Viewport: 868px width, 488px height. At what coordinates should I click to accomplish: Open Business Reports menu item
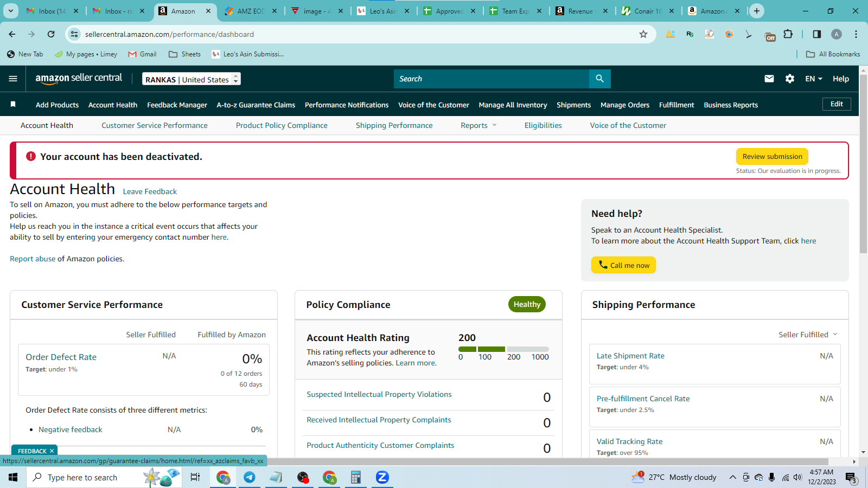[731, 105]
